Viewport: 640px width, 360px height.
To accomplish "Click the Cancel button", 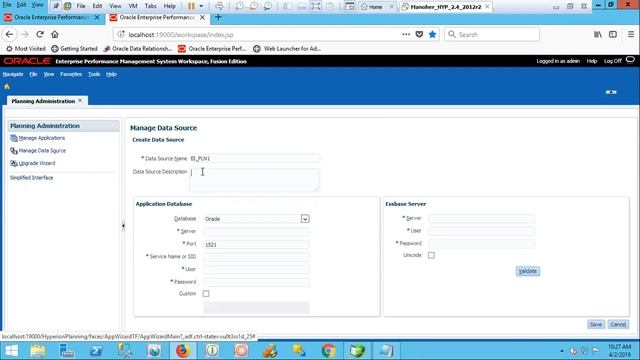I will pyautogui.click(x=618, y=324).
